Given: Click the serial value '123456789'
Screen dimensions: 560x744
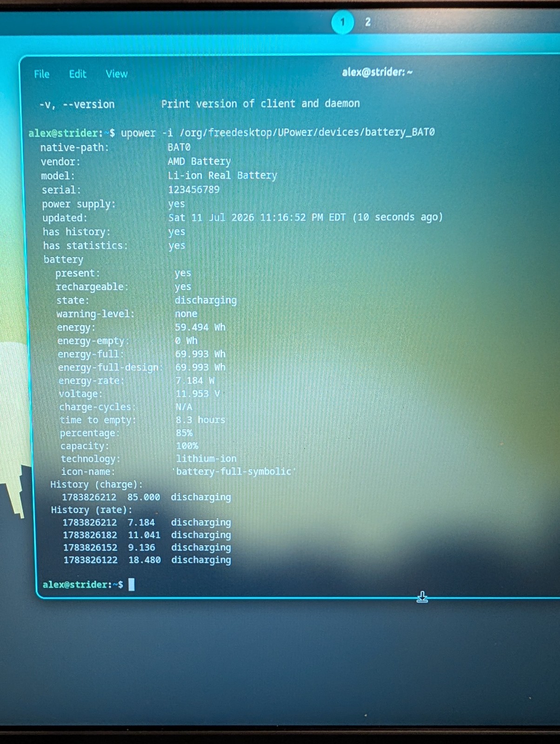Looking at the screenshot, I should [x=194, y=190].
